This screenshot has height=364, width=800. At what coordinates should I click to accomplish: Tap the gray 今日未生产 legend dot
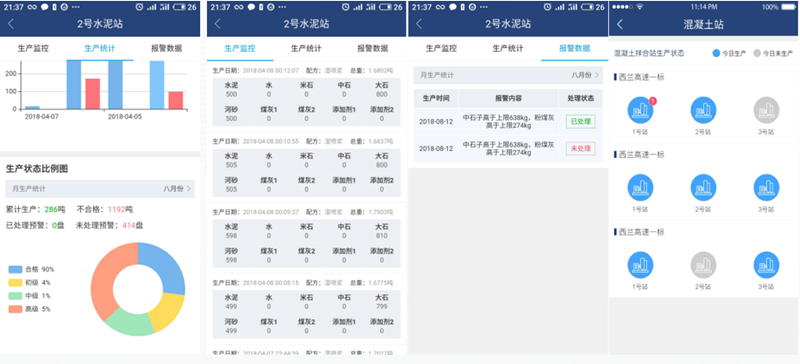(x=757, y=53)
